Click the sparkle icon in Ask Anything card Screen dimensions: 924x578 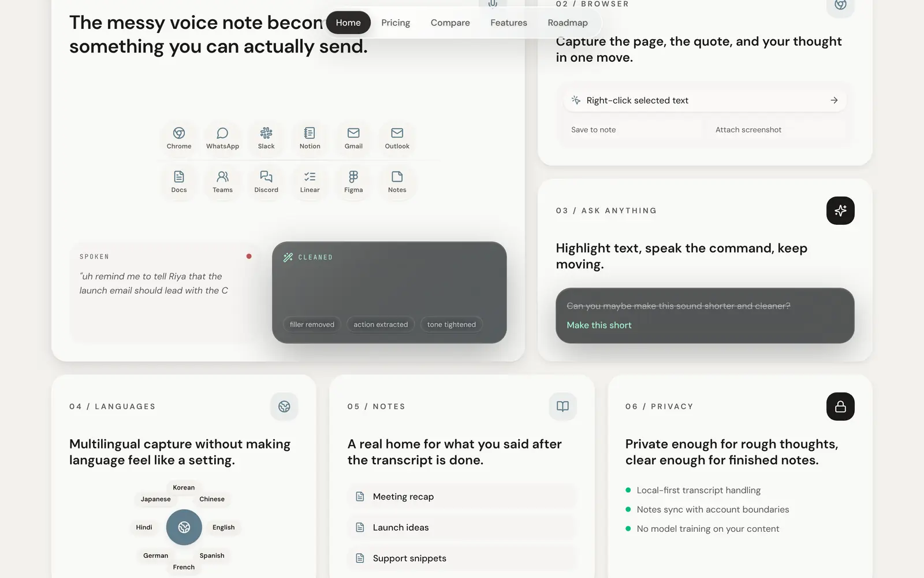pyautogui.click(x=840, y=210)
